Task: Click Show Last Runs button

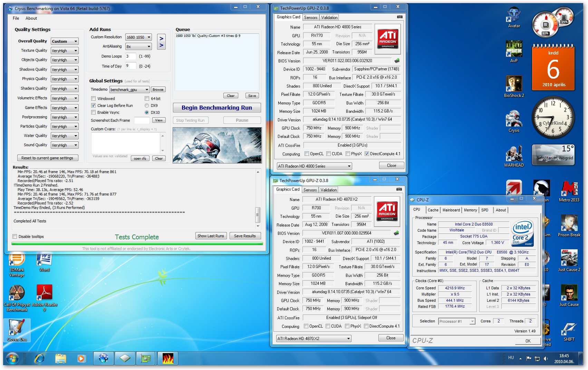Action: pyautogui.click(x=211, y=236)
